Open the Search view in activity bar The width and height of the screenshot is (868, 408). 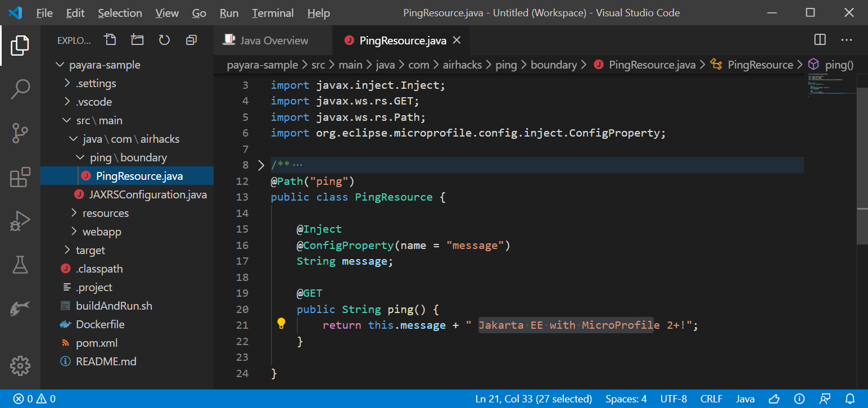click(20, 89)
